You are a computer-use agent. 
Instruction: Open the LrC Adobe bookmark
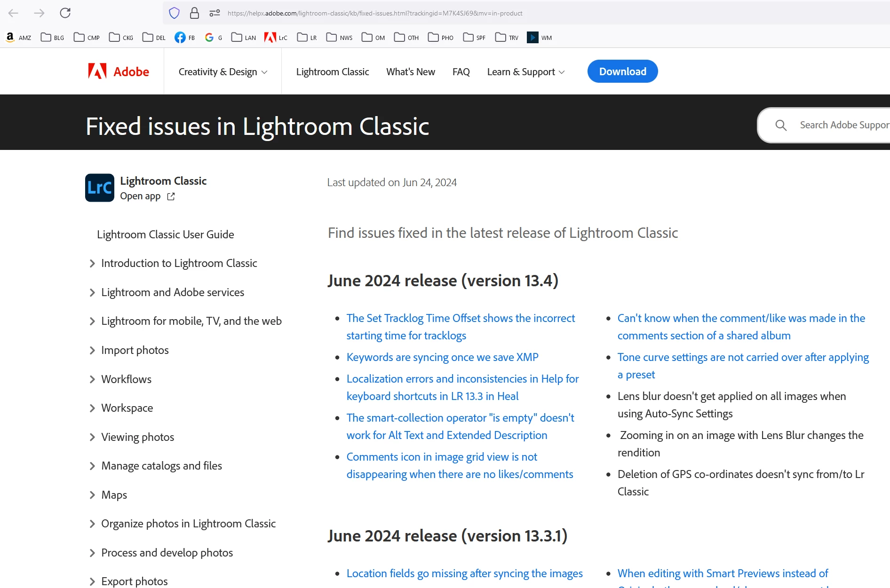tap(276, 38)
